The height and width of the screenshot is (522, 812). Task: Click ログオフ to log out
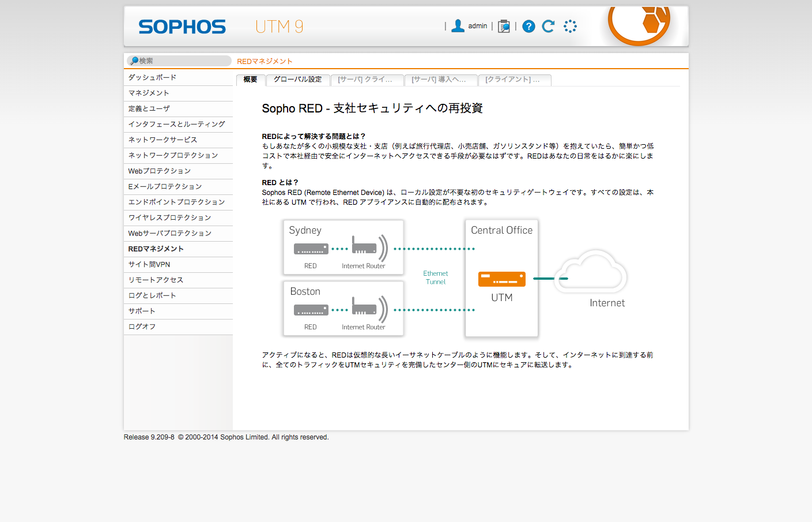178,326
